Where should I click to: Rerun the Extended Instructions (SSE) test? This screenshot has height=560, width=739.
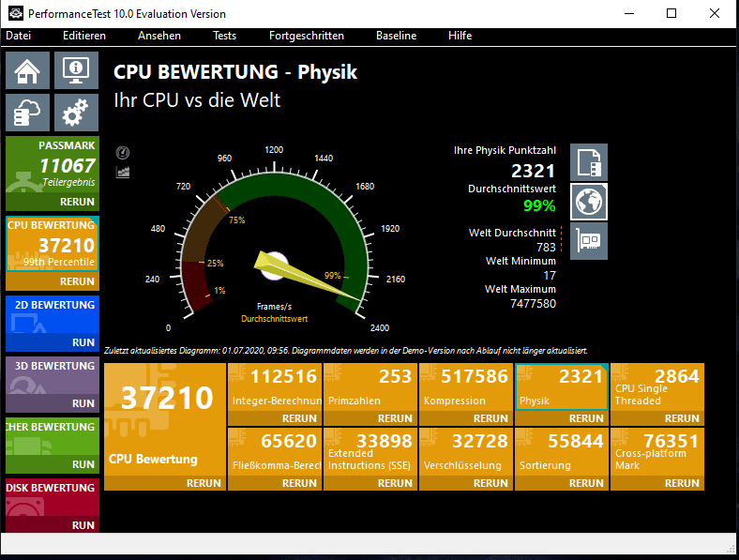tap(395, 483)
